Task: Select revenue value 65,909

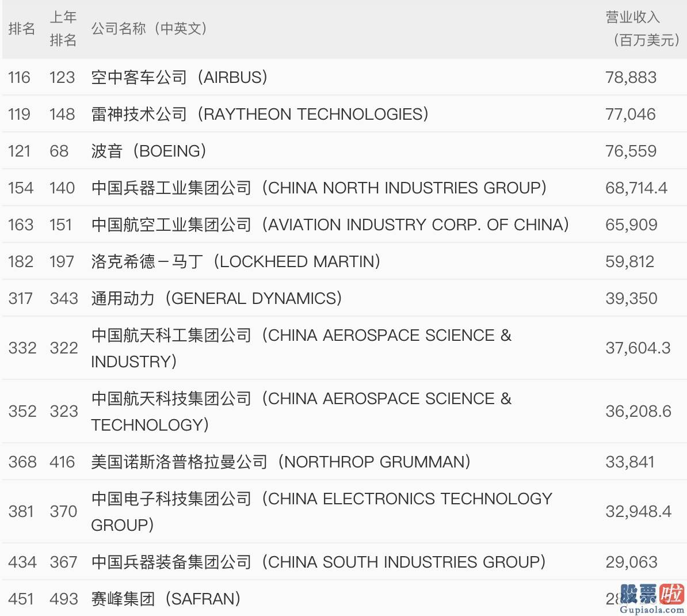Action: [x=631, y=225]
